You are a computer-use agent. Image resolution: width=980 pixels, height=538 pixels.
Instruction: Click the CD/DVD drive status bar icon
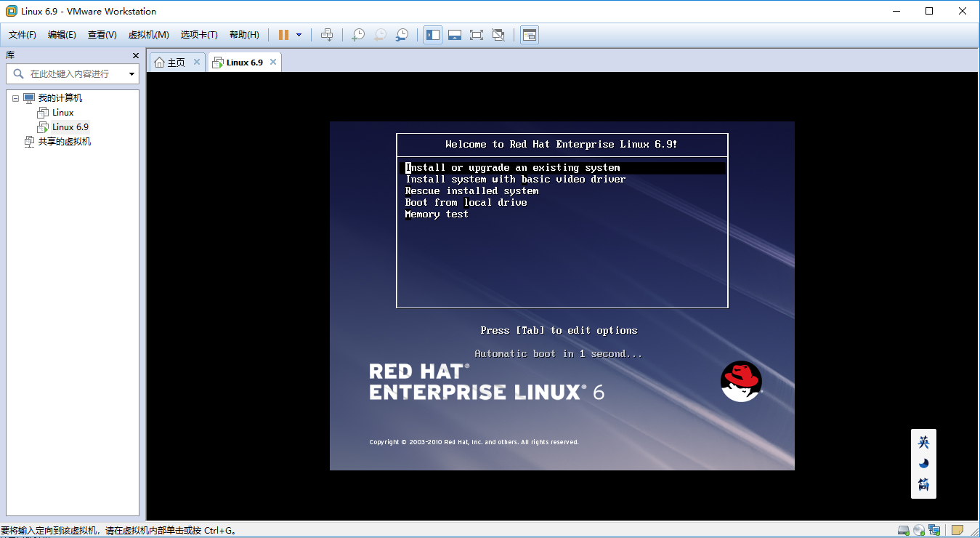[919, 530]
